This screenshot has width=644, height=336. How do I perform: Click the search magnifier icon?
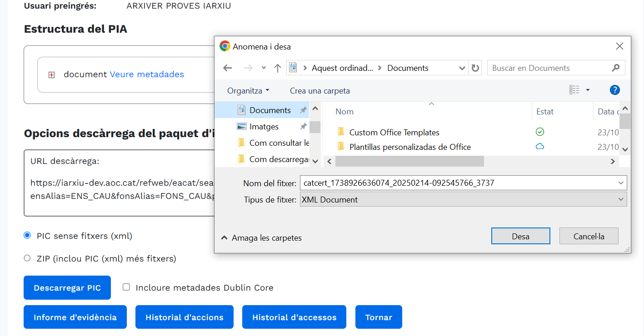coord(616,68)
